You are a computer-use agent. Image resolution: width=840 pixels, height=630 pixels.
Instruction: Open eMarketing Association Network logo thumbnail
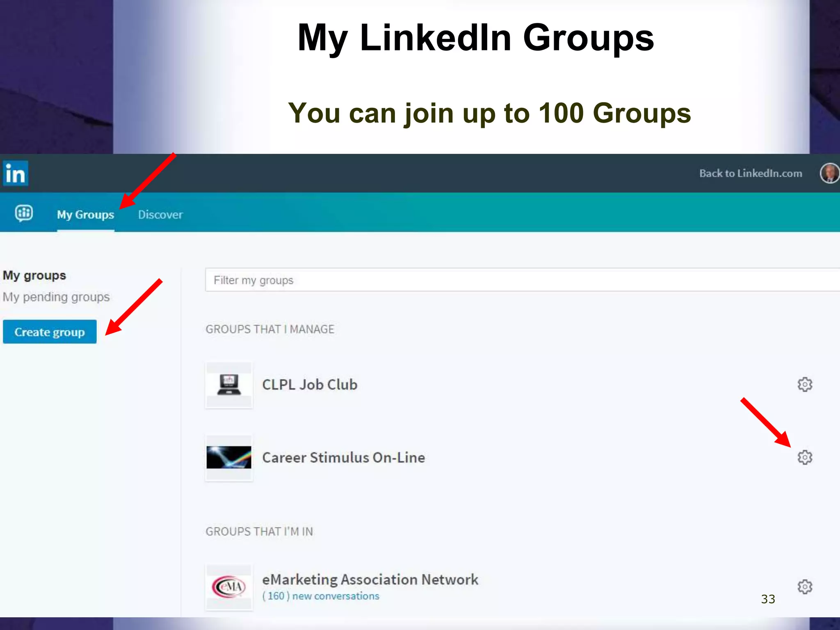(x=229, y=587)
